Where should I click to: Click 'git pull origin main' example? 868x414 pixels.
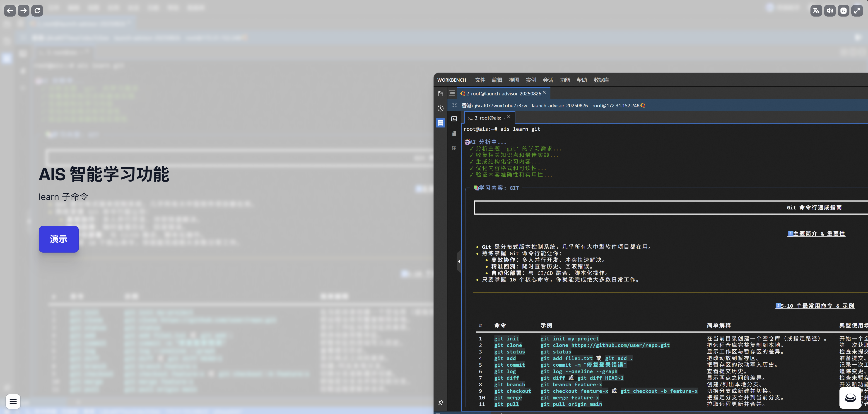tap(571, 404)
